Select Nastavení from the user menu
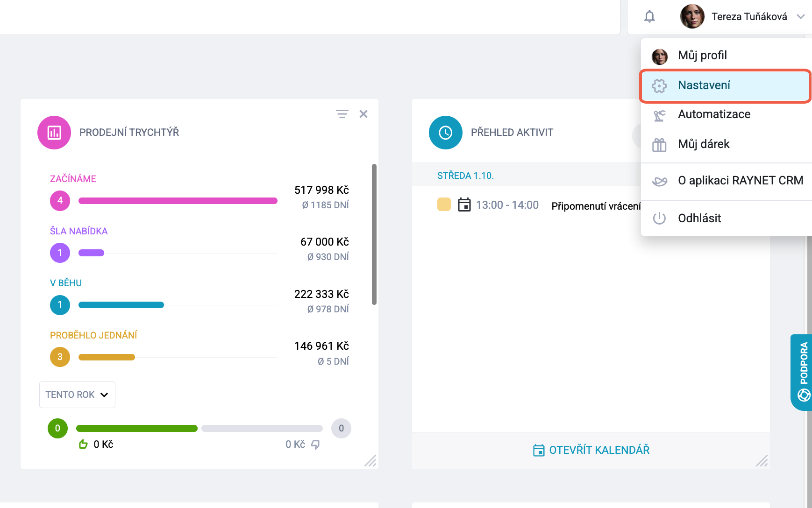812x508 pixels. [x=725, y=85]
